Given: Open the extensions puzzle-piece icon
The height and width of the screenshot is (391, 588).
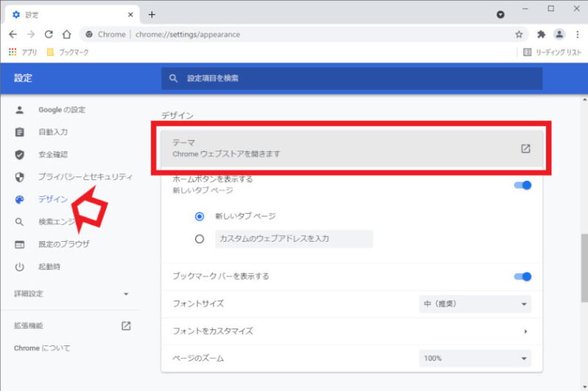Looking at the screenshot, I should pos(541,35).
